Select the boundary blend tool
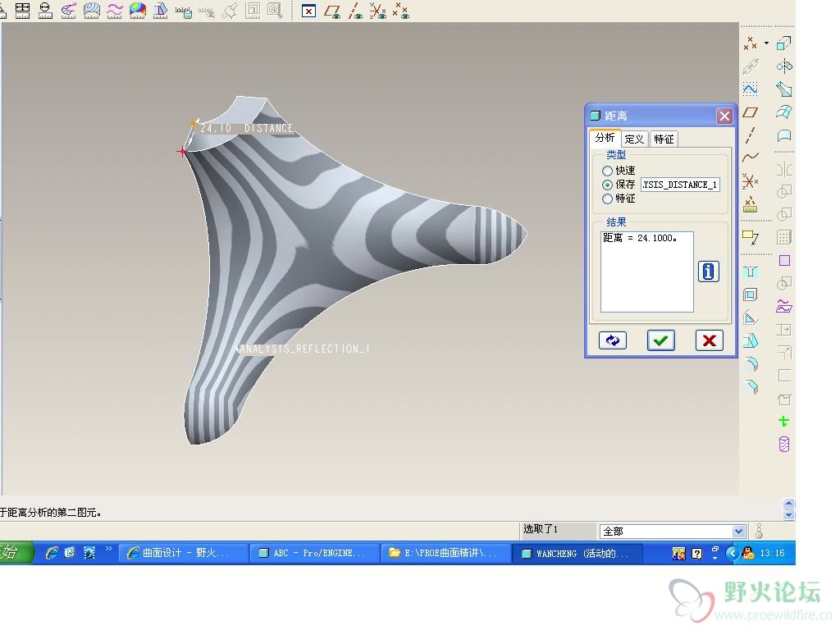Screen dimensions: 840x630 (x=784, y=112)
